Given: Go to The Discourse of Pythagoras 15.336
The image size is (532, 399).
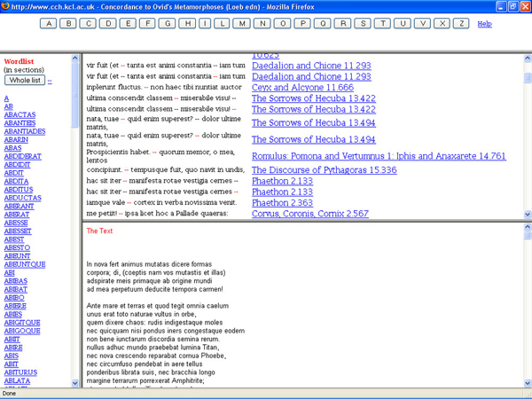Looking at the screenshot, I should tap(324, 170).
